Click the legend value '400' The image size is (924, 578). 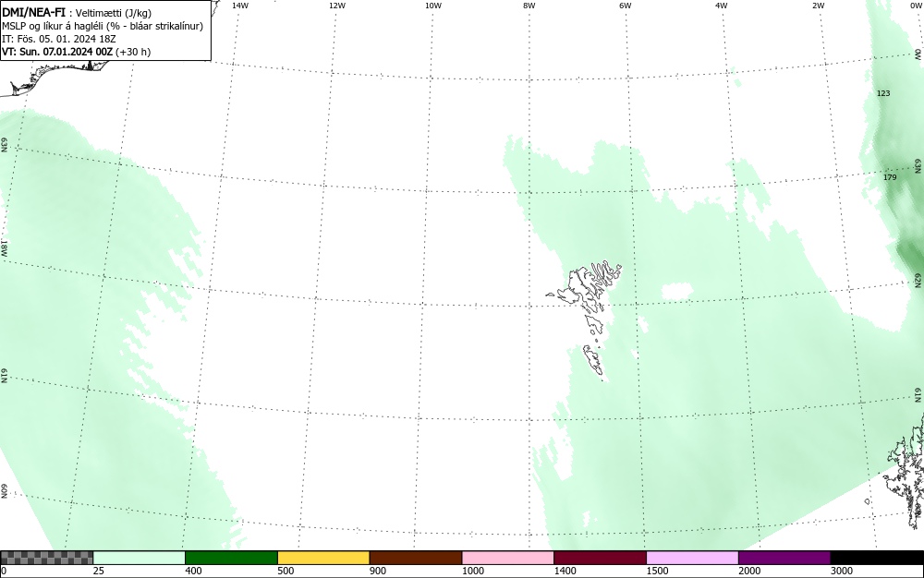click(x=193, y=571)
